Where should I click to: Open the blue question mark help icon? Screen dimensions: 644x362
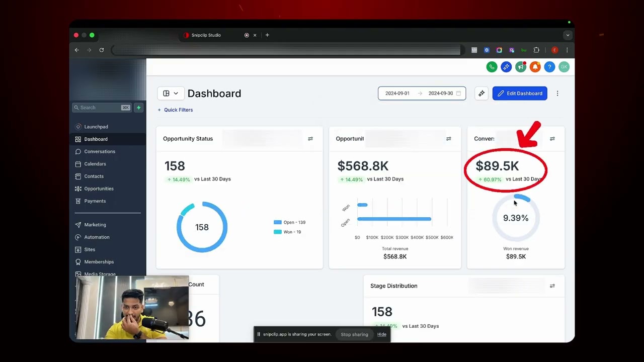click(550, 67)
